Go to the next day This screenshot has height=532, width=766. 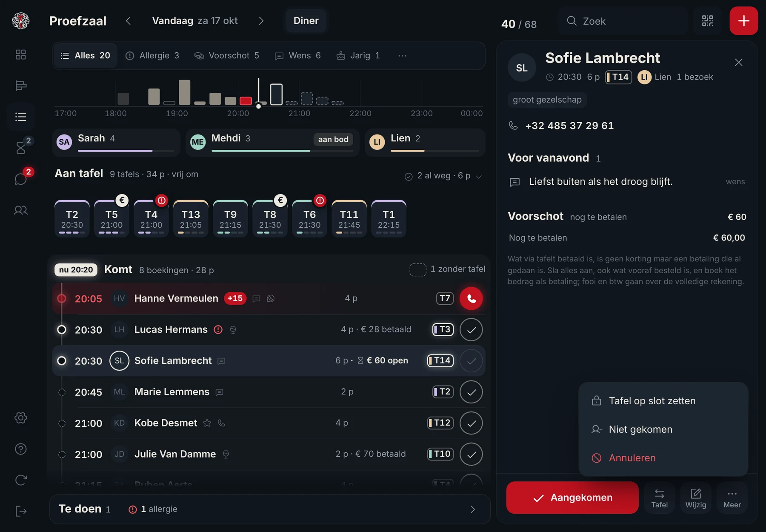261,21
